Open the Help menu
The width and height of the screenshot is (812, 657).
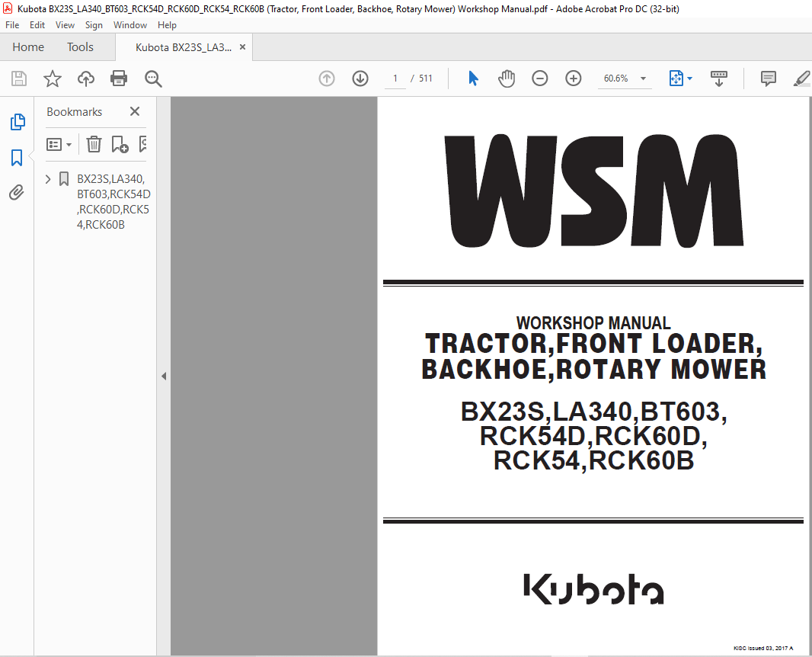167,25
